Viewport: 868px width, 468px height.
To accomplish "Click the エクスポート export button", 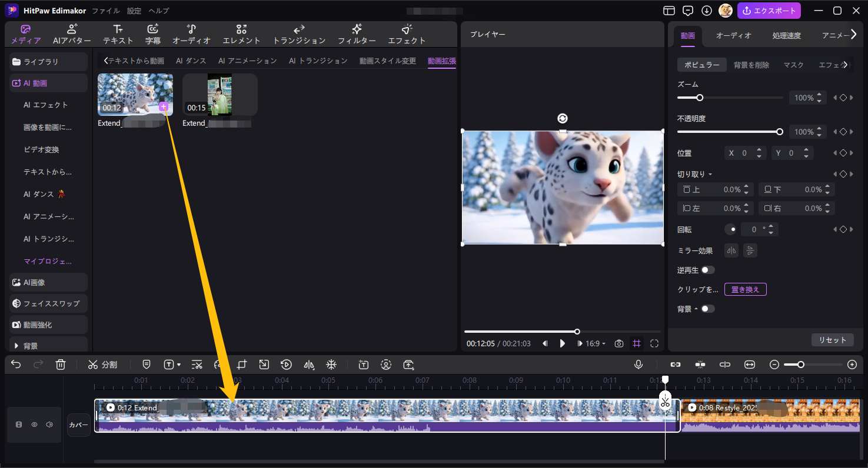I will coord(769,11).
